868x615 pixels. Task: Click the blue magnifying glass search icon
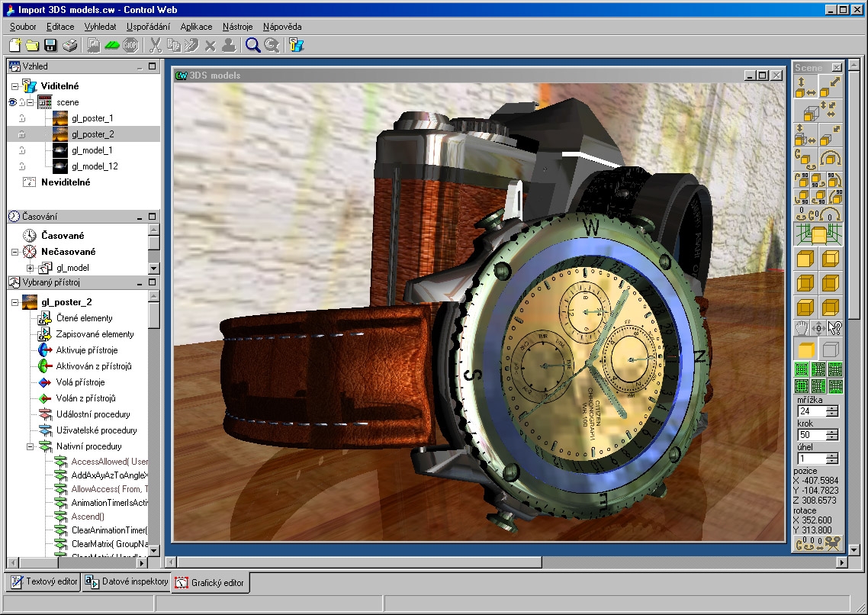point(252,46)
